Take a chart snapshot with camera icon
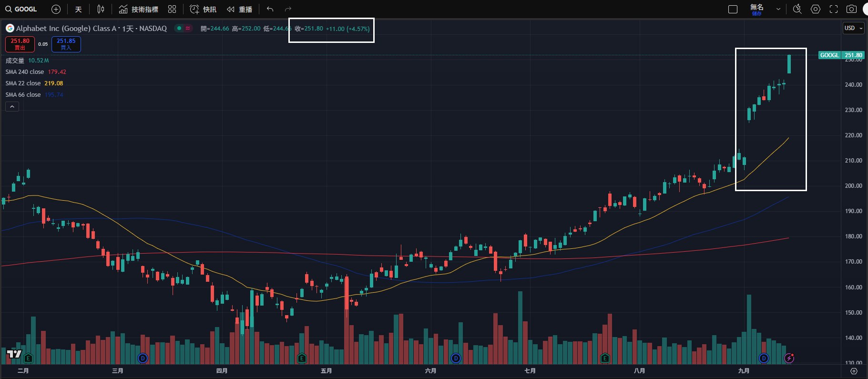Screen dimensions: 868x379 851,9
